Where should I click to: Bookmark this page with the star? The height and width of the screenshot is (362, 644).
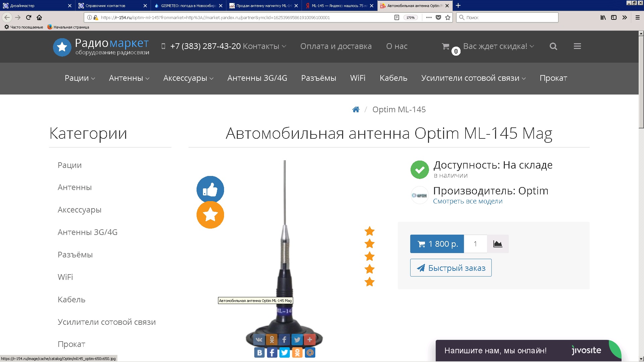[448, 17]
